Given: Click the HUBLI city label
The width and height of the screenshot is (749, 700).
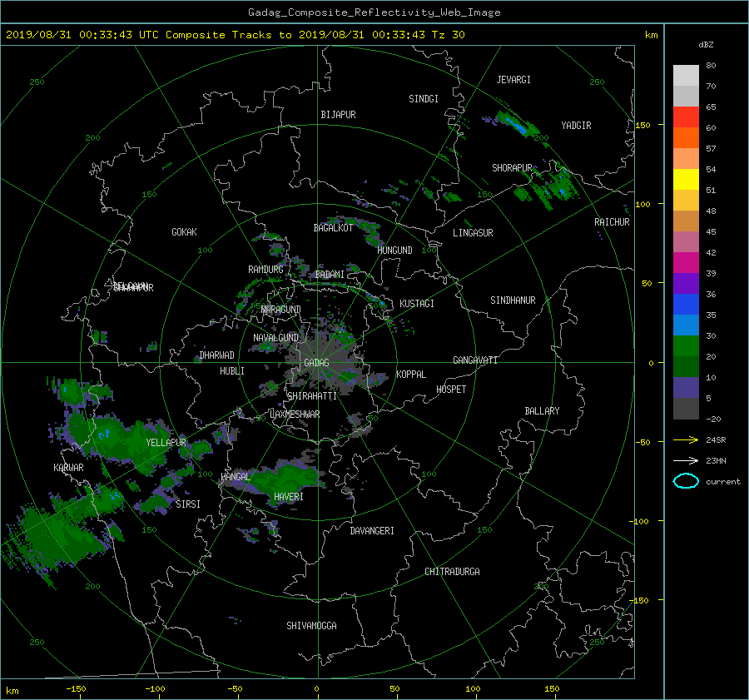Looking at the screenshot, I should click(x=232, y=371).
